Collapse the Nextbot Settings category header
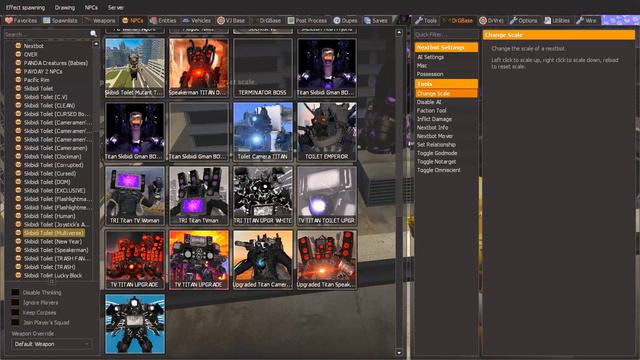The width and height of the screenshot is (640, 360). 446,47
